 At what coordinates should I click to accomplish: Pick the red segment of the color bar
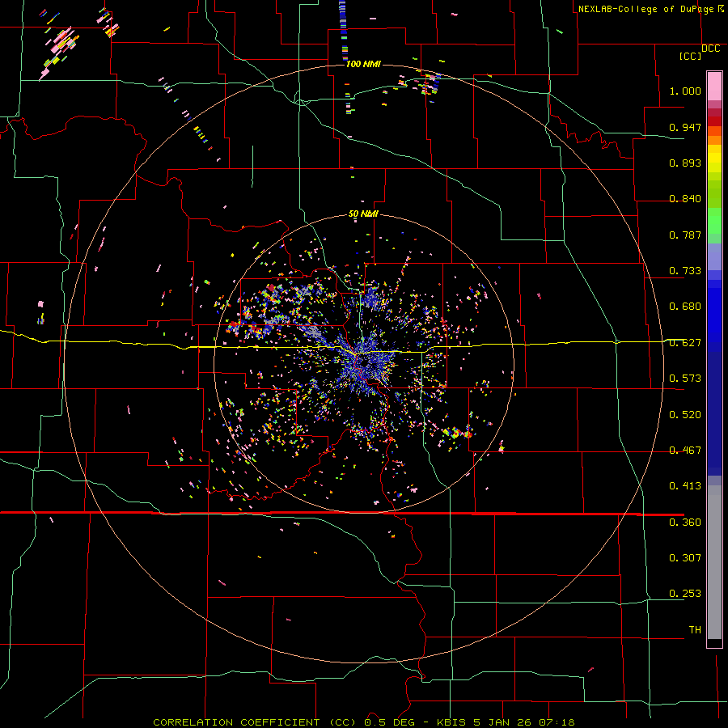pos(714,121)
